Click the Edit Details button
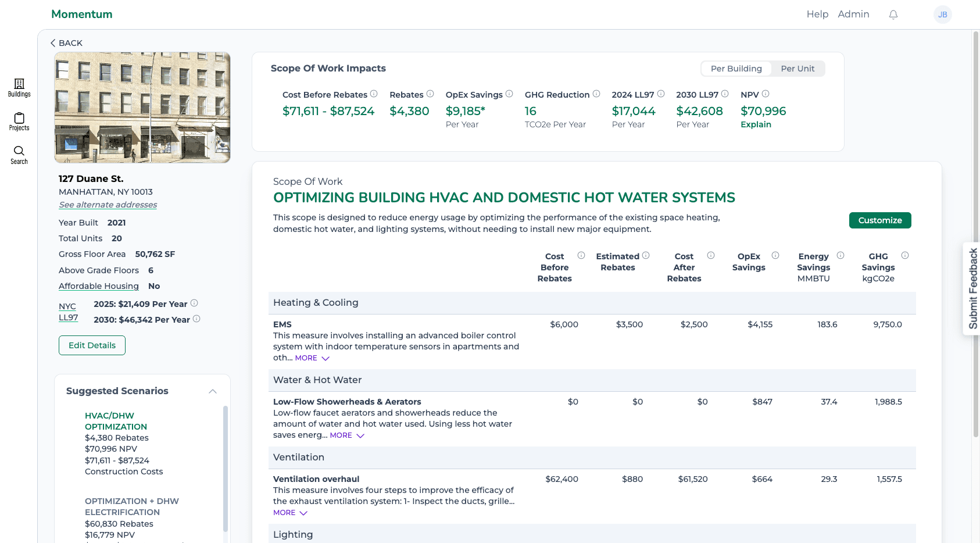Viewport: 980px width, 543px height. 92,345
